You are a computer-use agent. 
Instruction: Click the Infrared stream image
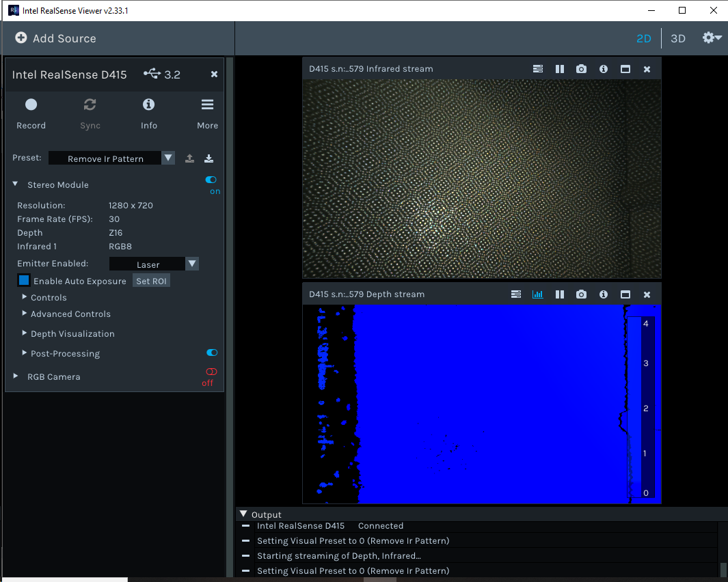click(x=481, y=179)
